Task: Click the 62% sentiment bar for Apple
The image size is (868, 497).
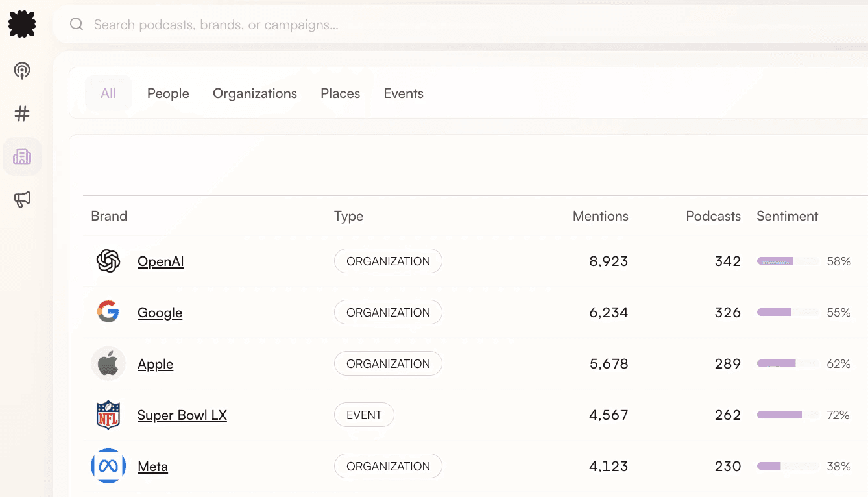Action: [788, 364]
